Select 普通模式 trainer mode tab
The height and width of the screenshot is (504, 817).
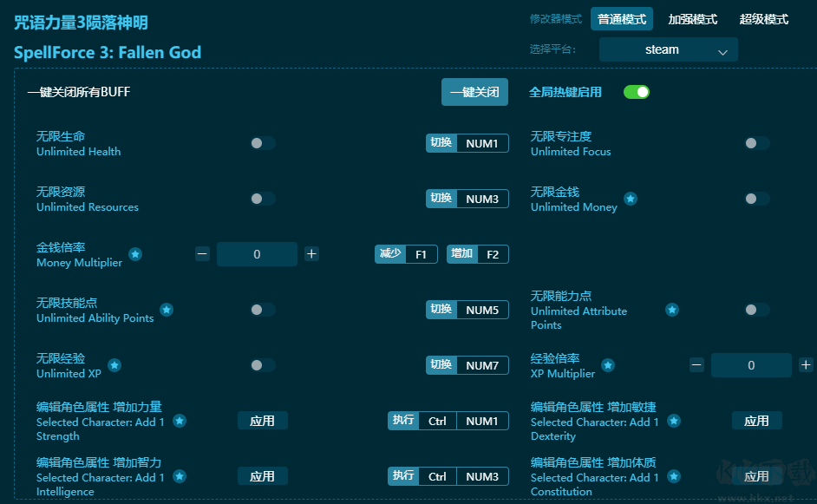coord(622,19)
